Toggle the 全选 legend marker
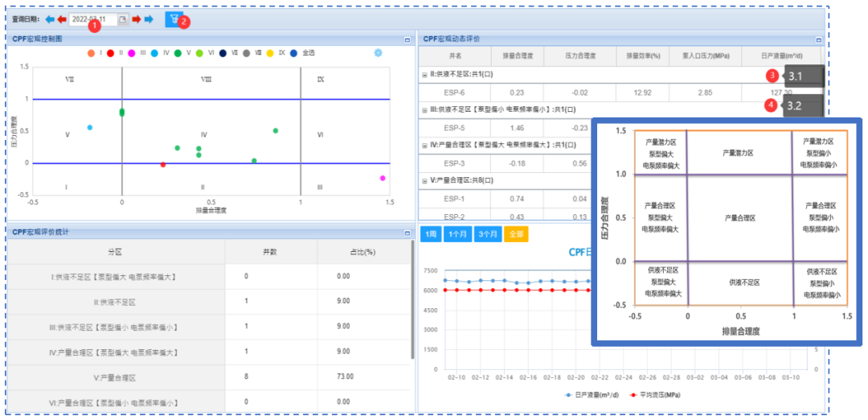Image resolution: width=868 pixels, height=420 pixels. point(294,53)
